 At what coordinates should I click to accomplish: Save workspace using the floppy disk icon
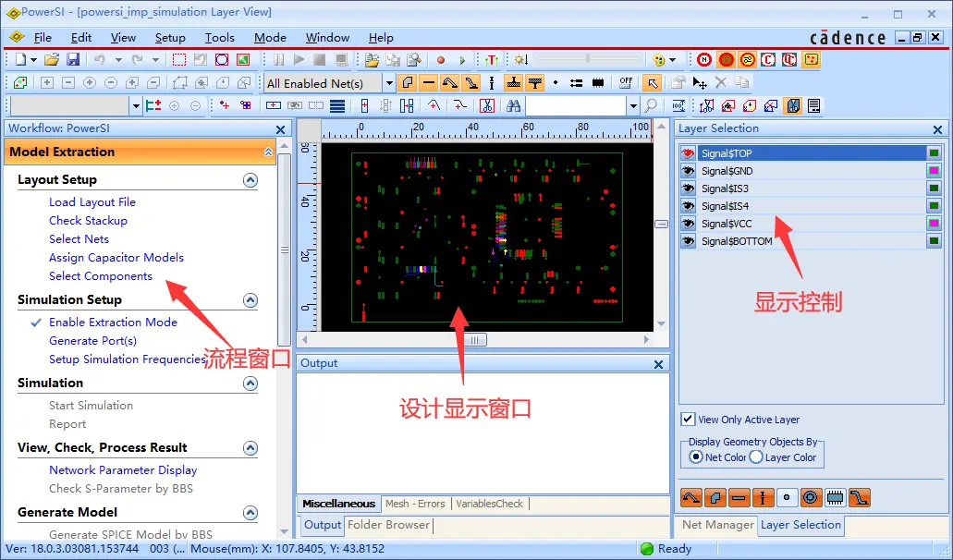(73, 59)
